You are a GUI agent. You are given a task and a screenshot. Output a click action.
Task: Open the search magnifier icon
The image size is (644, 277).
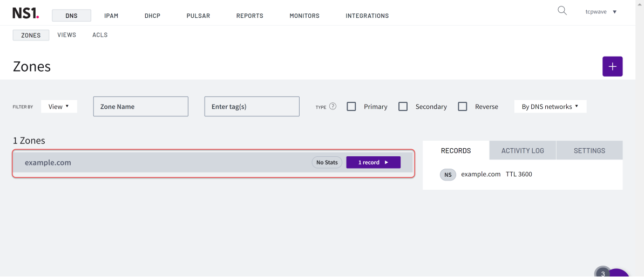click(x=562, y=11)
